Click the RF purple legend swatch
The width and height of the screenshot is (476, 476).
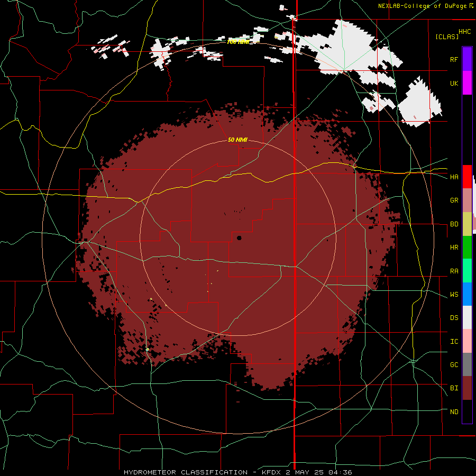pos(467,59)
